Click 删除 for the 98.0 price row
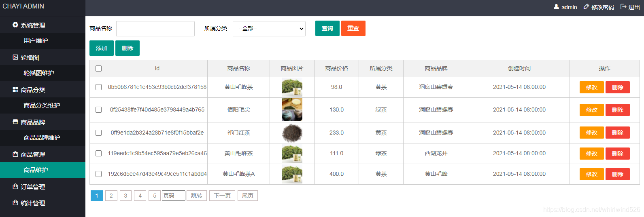Screen dimensions: 644x217 click(618, 87)
